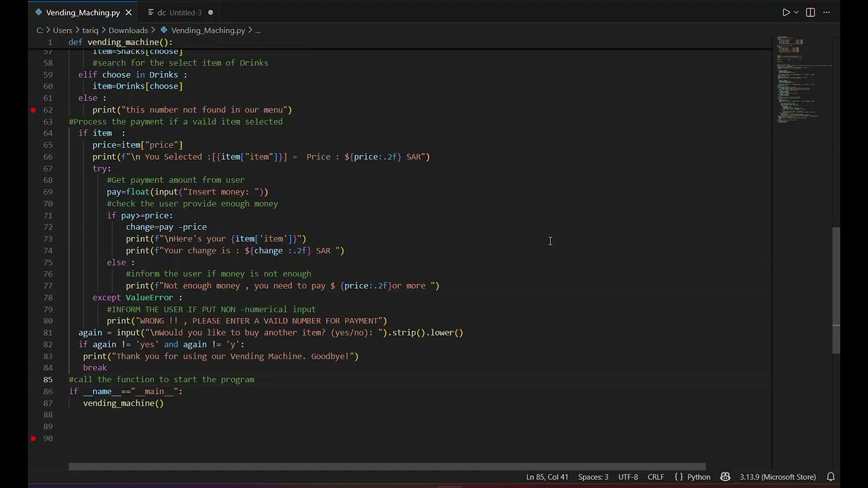The width and height of the screenshot is (868, 488).
Task: Open Go to Line from Ln 85, Col 41
Action: pyautogui.click(x=547, y=477)
